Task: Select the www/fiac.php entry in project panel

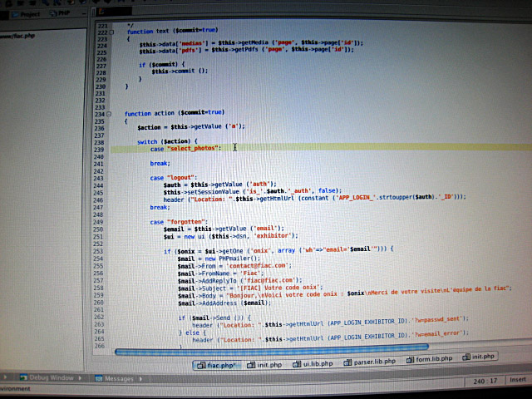Action: pos(17,36)
